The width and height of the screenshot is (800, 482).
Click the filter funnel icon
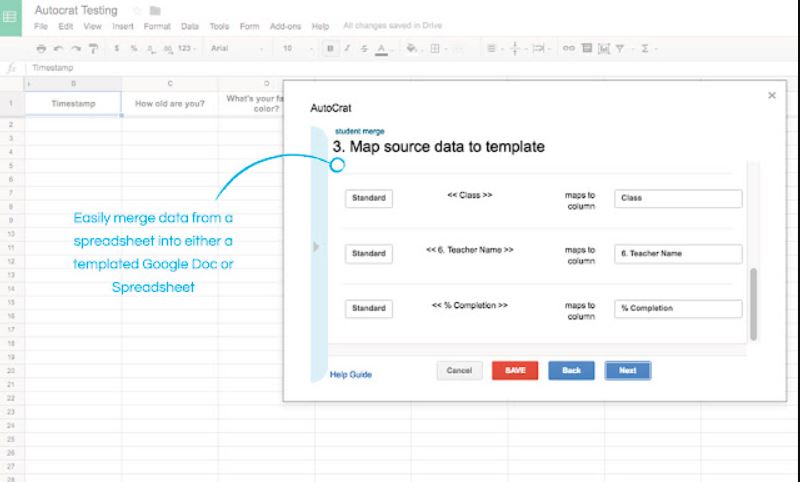(x=620, y=48)
